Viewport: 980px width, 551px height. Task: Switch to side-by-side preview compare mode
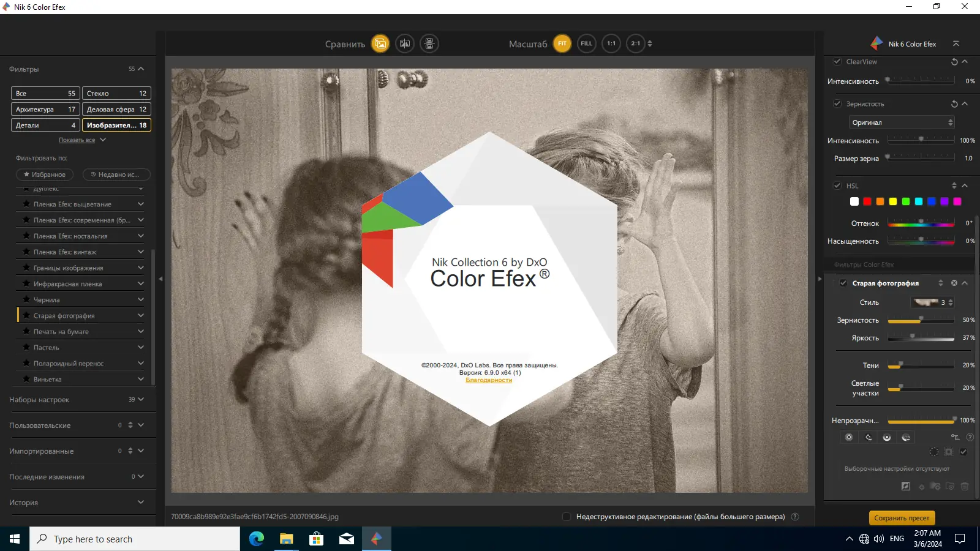pyautogui.click(x=429, y=43)
